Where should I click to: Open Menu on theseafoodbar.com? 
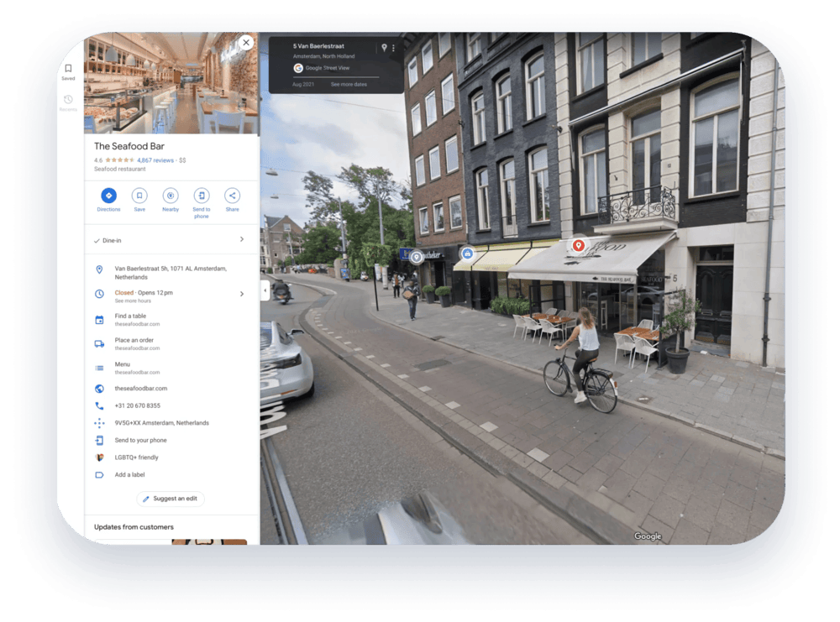click(x=123, y=365)
